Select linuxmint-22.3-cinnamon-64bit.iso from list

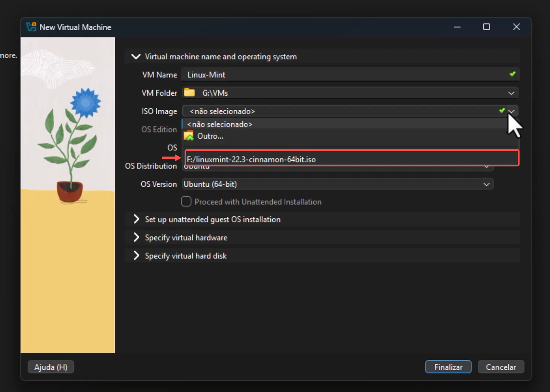tap(351, 159)
